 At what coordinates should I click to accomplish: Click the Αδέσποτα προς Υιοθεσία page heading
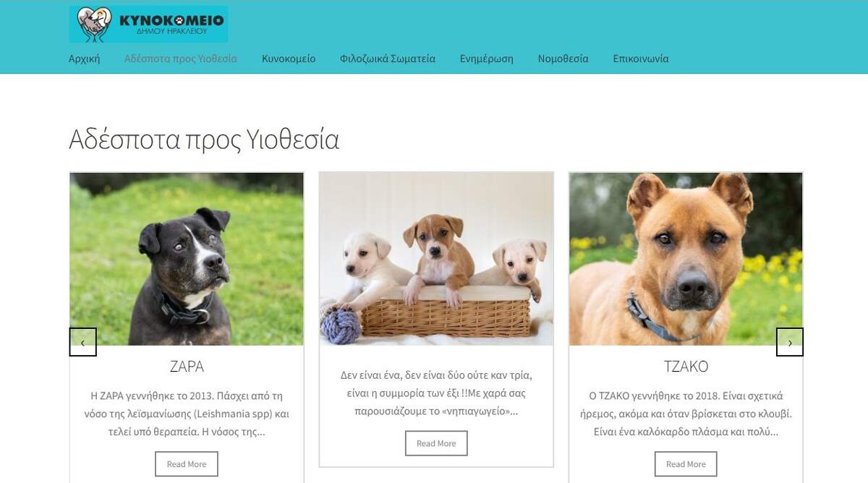[x=204, y=139]
